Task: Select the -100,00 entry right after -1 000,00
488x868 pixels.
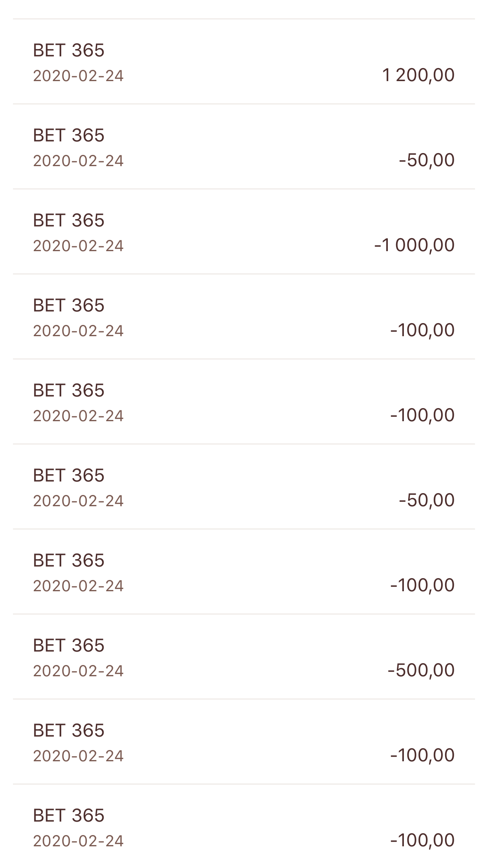Action: [244, 317]
